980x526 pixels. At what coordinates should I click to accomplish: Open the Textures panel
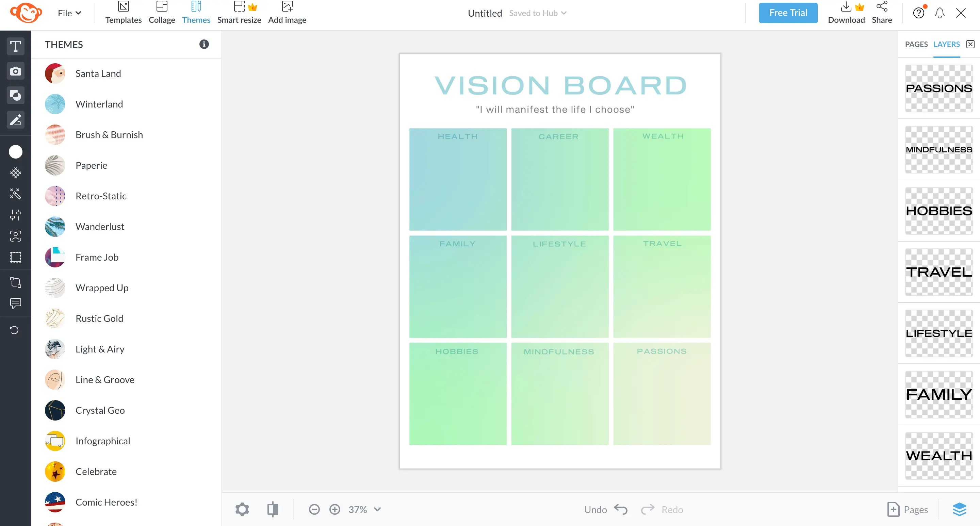[15, 173]
